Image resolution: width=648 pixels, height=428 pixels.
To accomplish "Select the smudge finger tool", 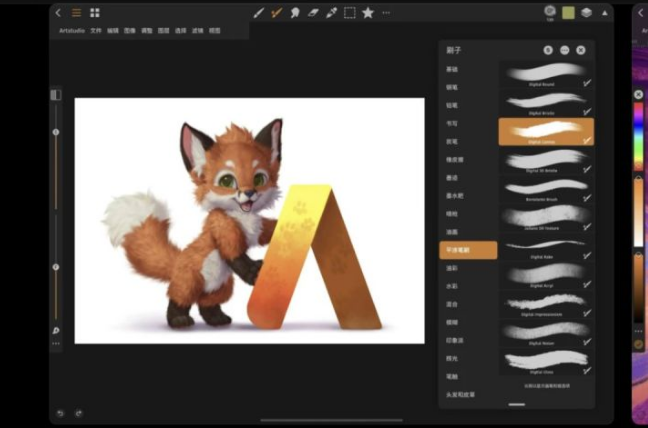I will pos(295,13).
